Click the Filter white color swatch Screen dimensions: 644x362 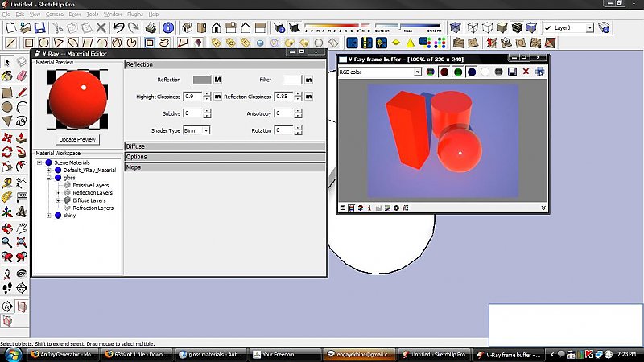[x=292, y=80]
